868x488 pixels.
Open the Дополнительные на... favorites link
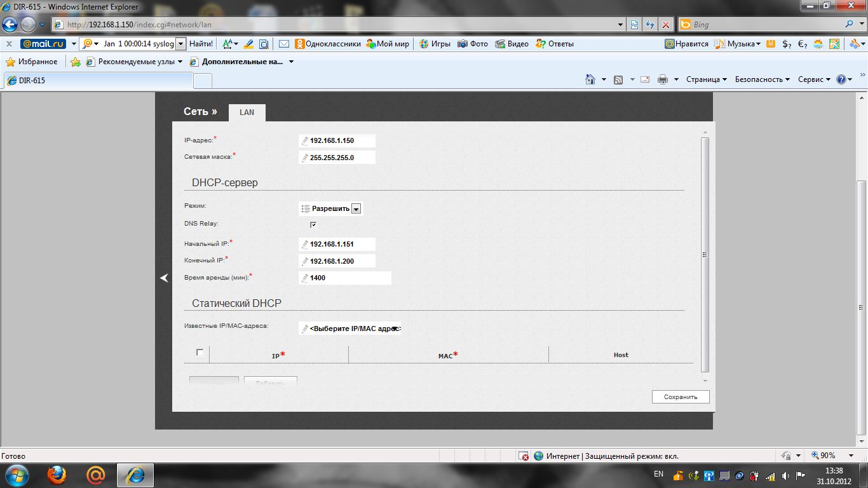(x=241, y=62)
